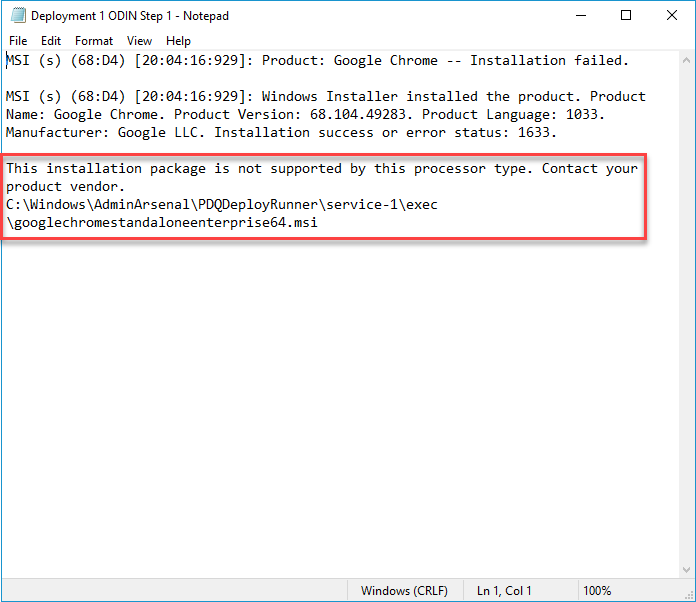696x602 pixels.
Task: Click the googlechromestandaloneenterprise64.msi filename
Action: click(166, 222)
